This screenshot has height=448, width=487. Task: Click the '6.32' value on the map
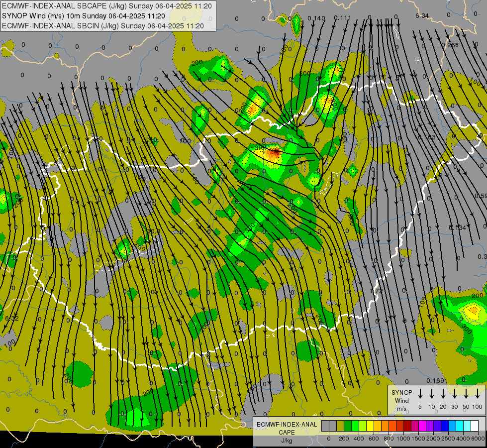click(x=12, y=319)
